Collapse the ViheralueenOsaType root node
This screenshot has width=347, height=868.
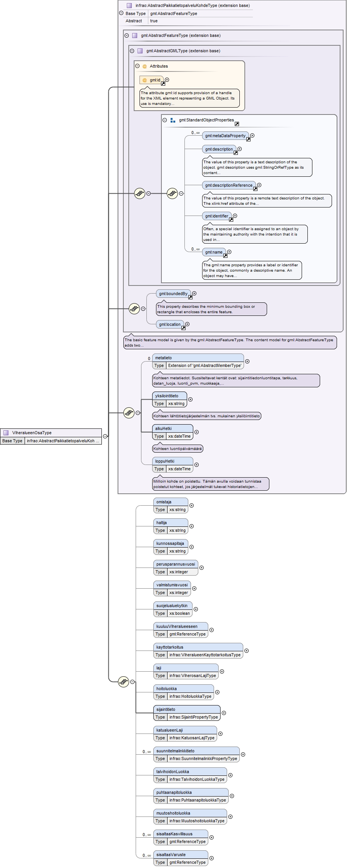tap(105, 436)
